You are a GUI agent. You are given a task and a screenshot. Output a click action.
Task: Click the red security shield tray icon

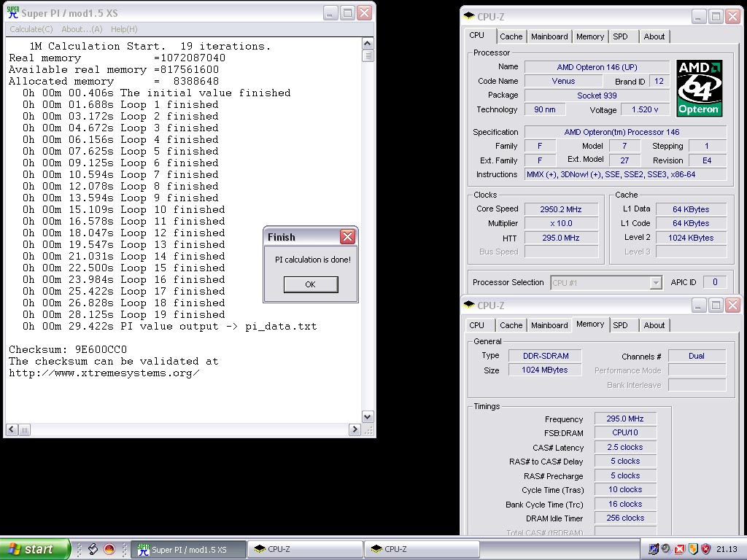click(x=706, y=549)
